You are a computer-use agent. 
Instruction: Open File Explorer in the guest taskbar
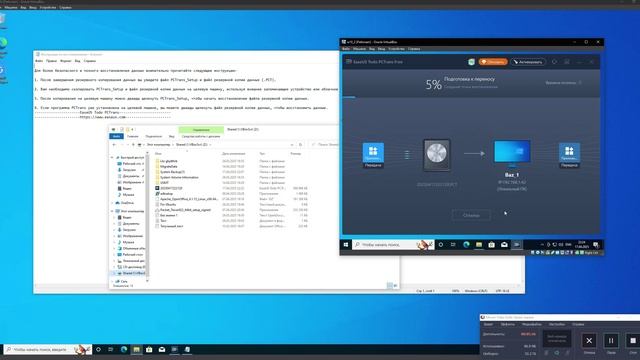[x=479, y=244]
